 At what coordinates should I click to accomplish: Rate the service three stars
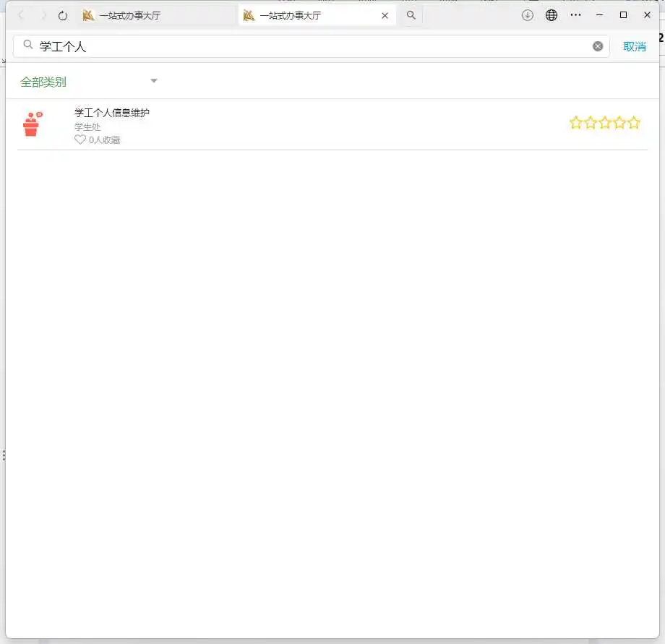coord(605,123)
